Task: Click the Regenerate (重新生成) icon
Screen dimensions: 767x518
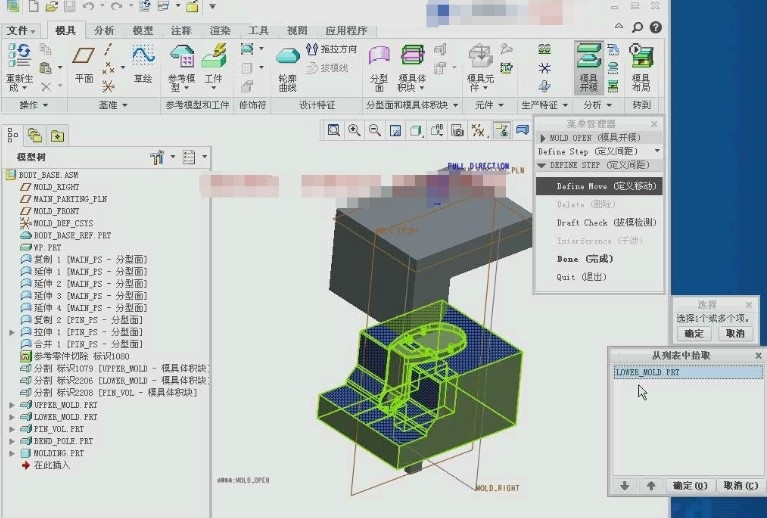Action: (x=20, y=55)
